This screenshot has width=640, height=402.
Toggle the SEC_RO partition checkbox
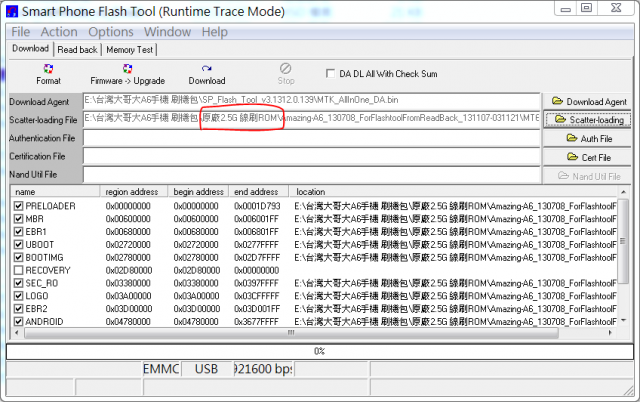[x=18, y=283]
